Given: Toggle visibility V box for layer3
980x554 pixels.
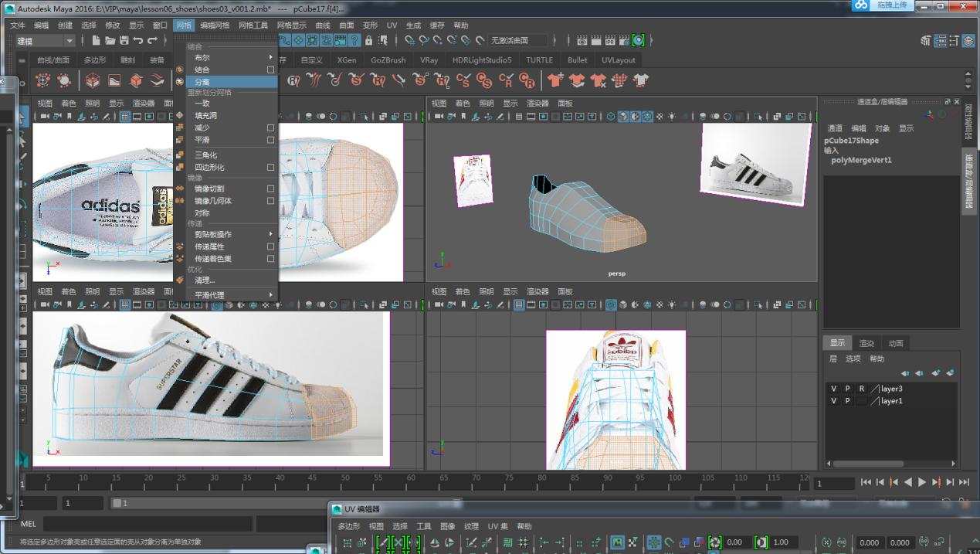Looking at the screenshot, I should (x=833, y=389).
